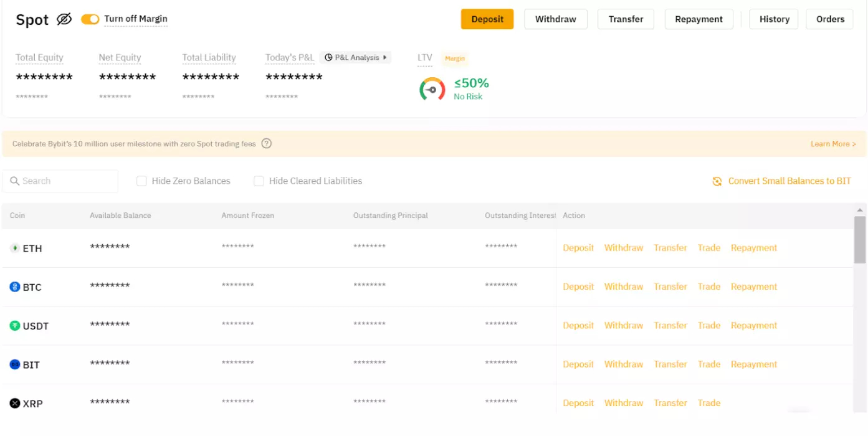Viewport: 868px width, 436px height.
Task: Select the BTC coin icon
Action: 14,287
